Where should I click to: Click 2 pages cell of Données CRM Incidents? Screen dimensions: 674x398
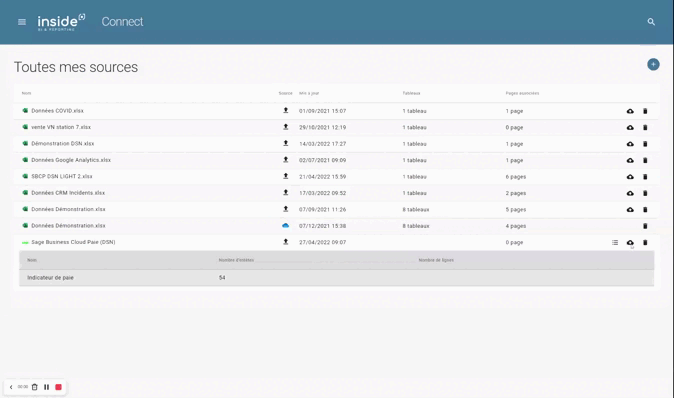click(x=516, y=193)
